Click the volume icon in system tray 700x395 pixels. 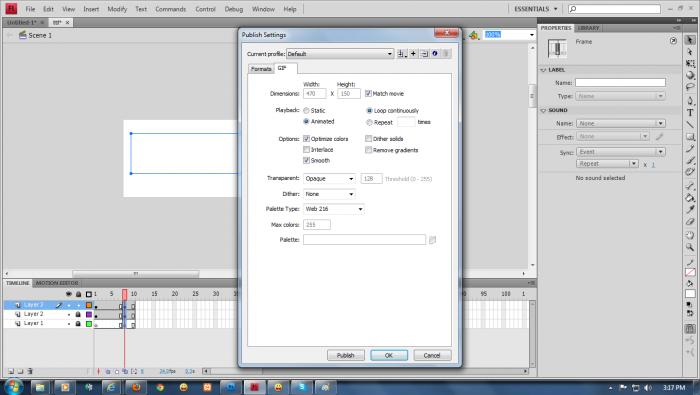648,387
